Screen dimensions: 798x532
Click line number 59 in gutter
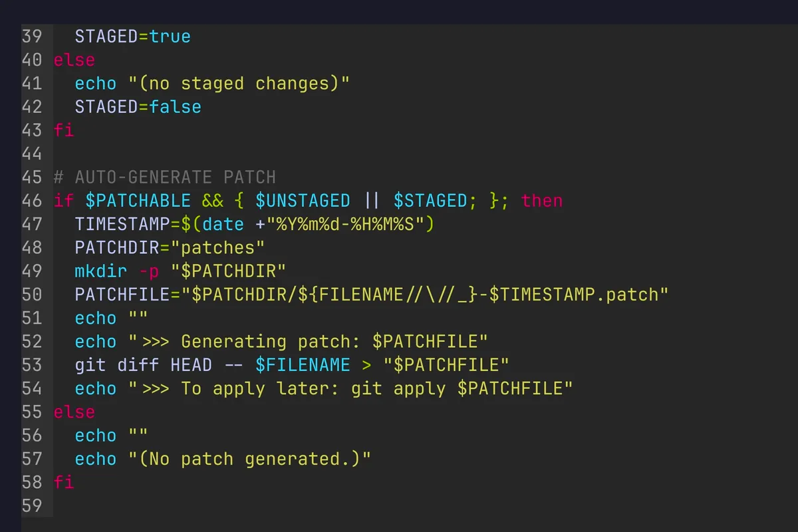pos(32,505)
